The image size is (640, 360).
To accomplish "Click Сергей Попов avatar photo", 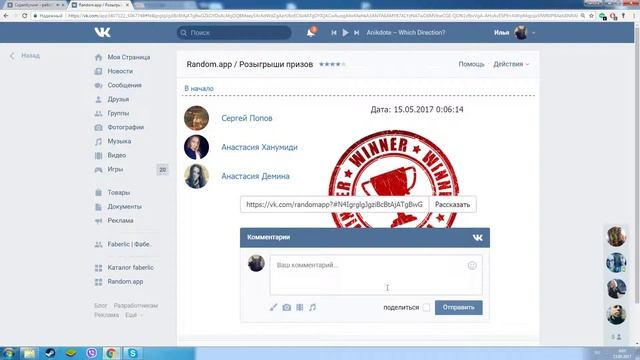I will click(196, 118).
